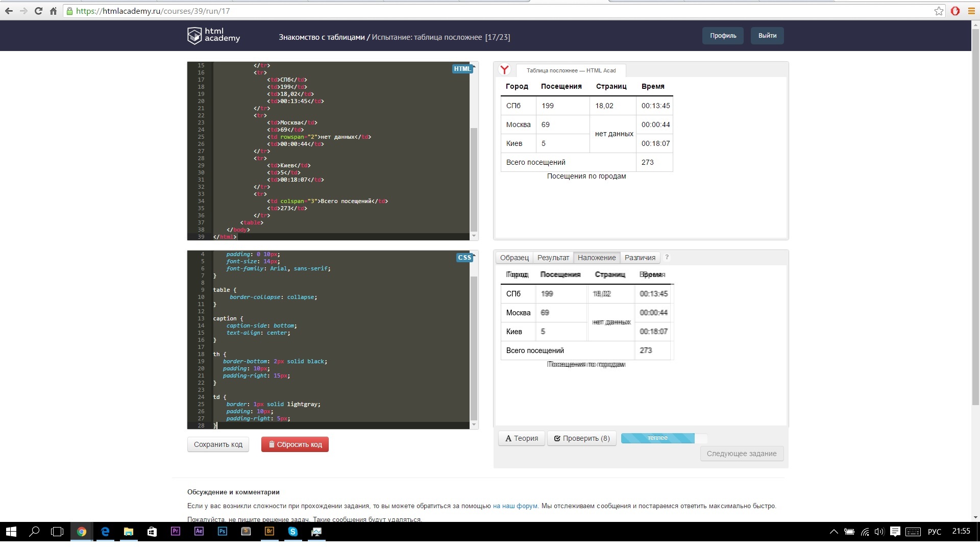The image size is (980, 551).
Task: Click the question mark help icon
Action: click(x=667, y=257)
